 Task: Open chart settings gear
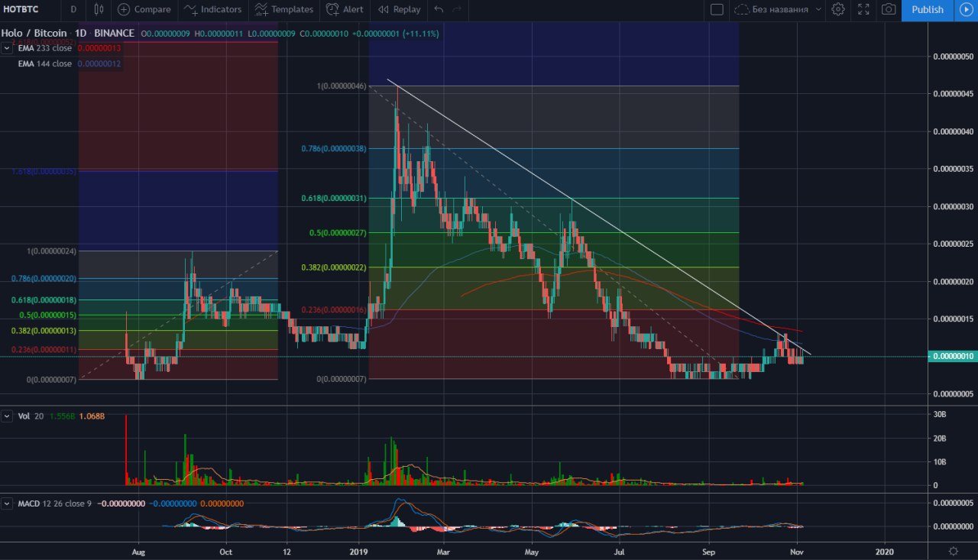tap(838, 10)
